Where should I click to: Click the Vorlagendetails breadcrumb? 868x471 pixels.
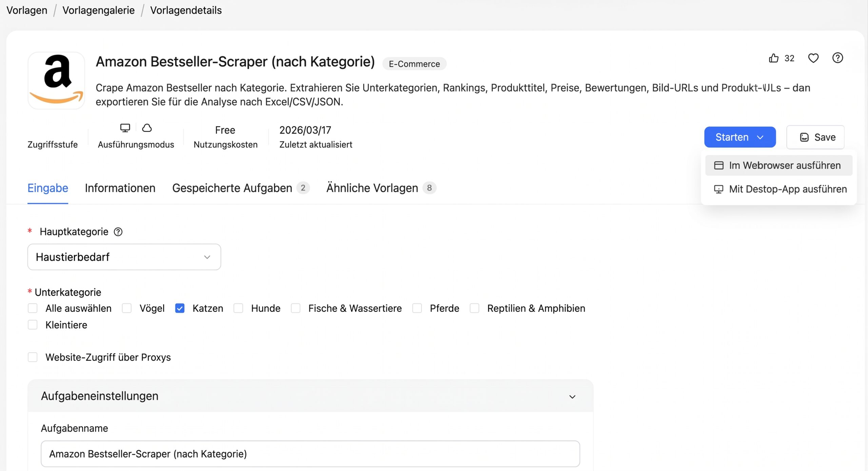(186, 10)
